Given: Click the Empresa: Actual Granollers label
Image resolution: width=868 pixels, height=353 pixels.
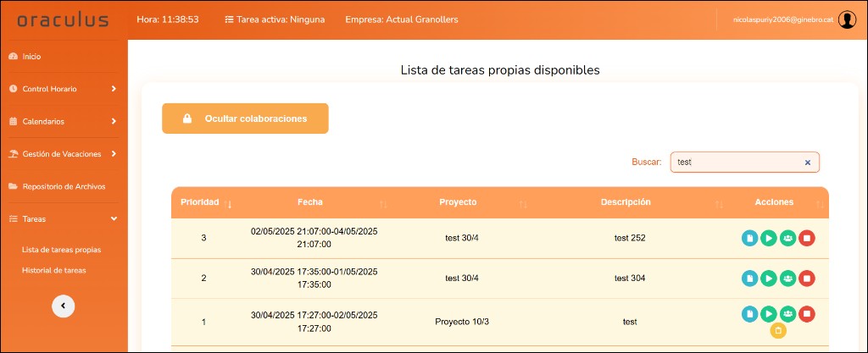Looking at the screenshot, I should 401,19.
